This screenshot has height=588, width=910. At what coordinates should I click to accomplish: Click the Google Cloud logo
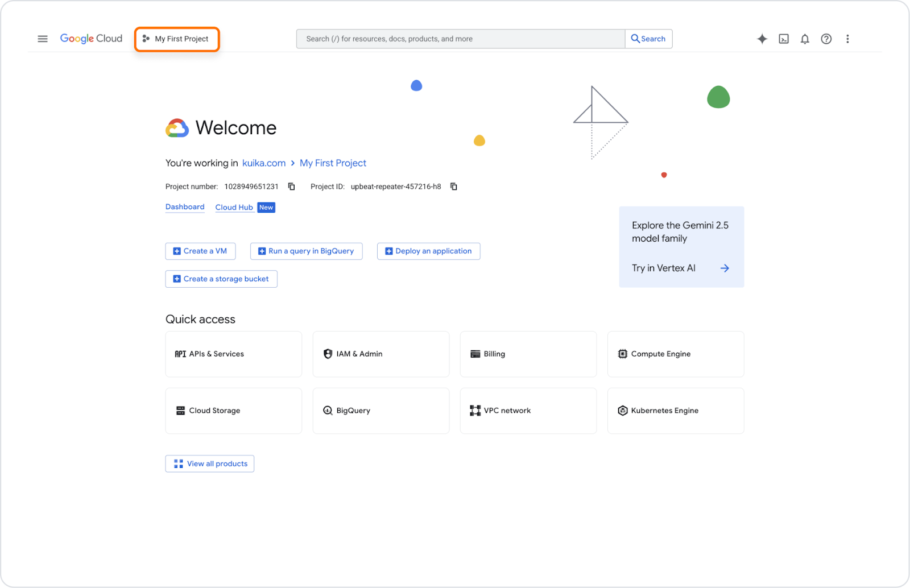point(91,39)
